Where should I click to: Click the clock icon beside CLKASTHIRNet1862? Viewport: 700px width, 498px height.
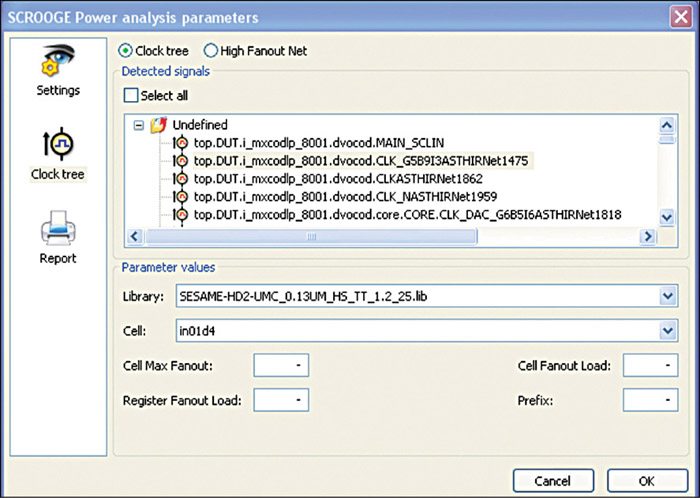point(181,179)
